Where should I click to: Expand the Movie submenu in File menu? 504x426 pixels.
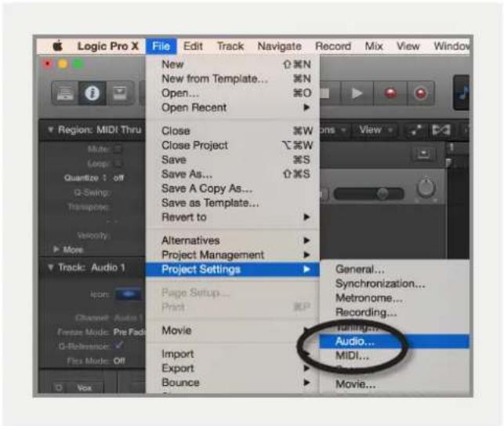tap(232, 330)
